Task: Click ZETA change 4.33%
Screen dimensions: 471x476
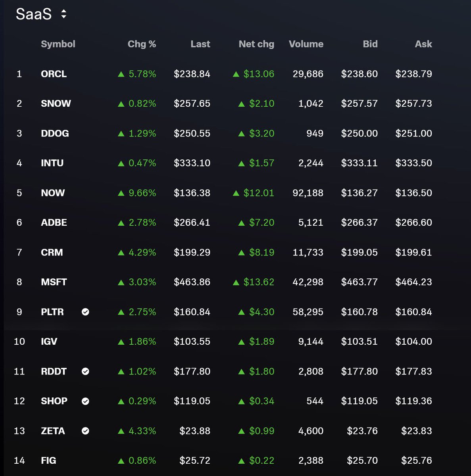Action: pos(142,431)
